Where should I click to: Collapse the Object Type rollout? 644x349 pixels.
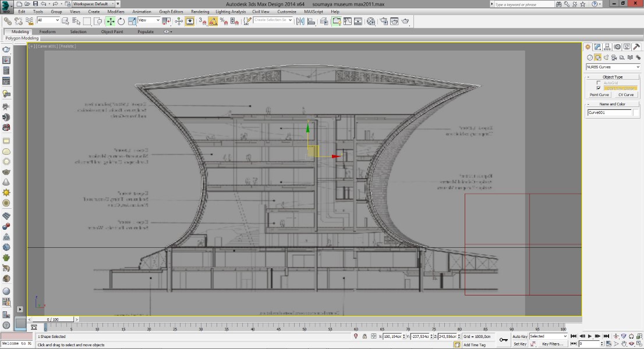click(x=613, y=77)
